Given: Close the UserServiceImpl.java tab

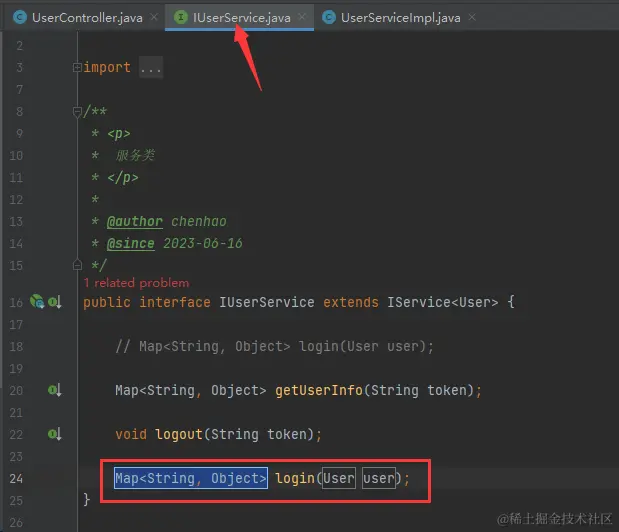Looking at the screenshot, I should coord(472,17).
